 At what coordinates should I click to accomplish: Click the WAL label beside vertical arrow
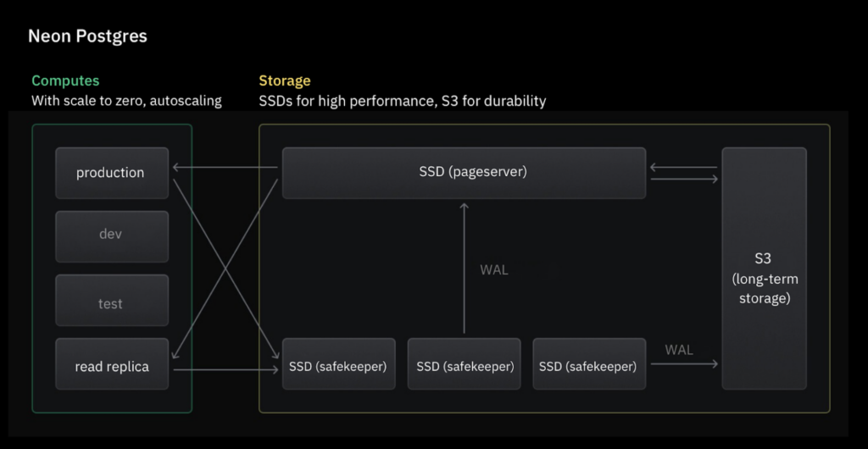[x=494, y=270]
